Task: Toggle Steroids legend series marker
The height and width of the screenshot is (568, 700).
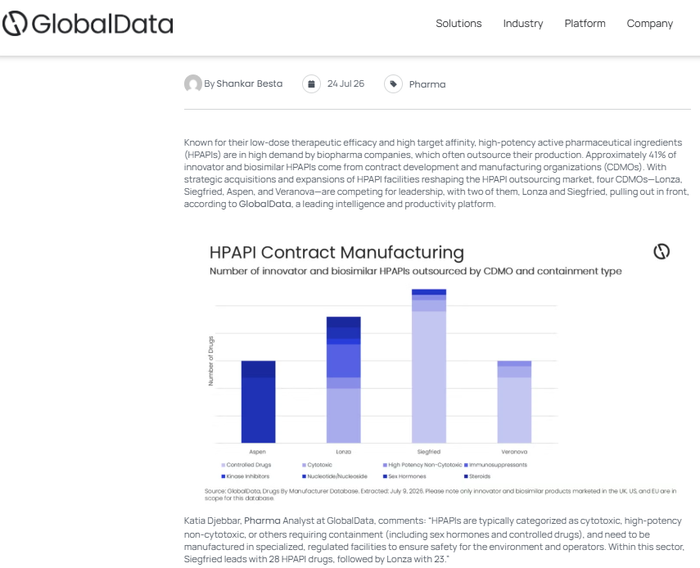Action: (x=466, y=476)
